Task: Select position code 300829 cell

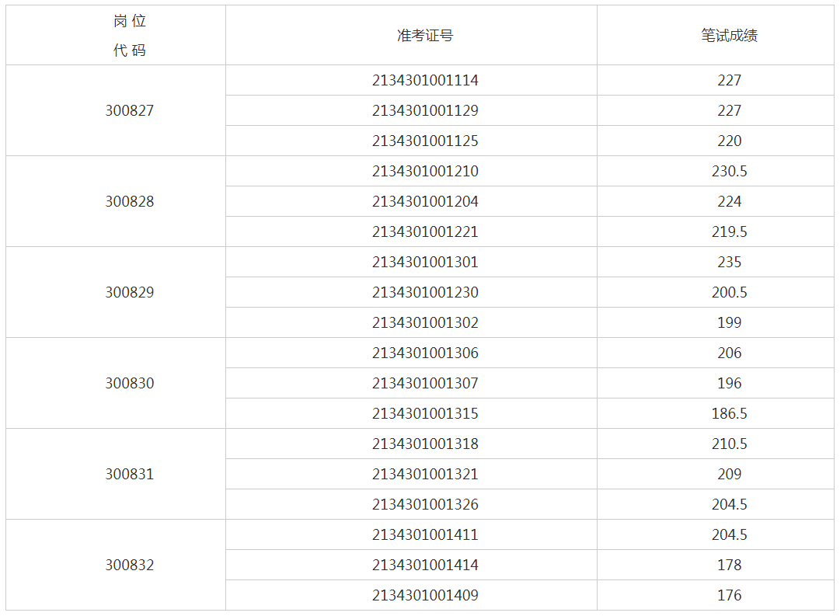Action: coord(130,292)
